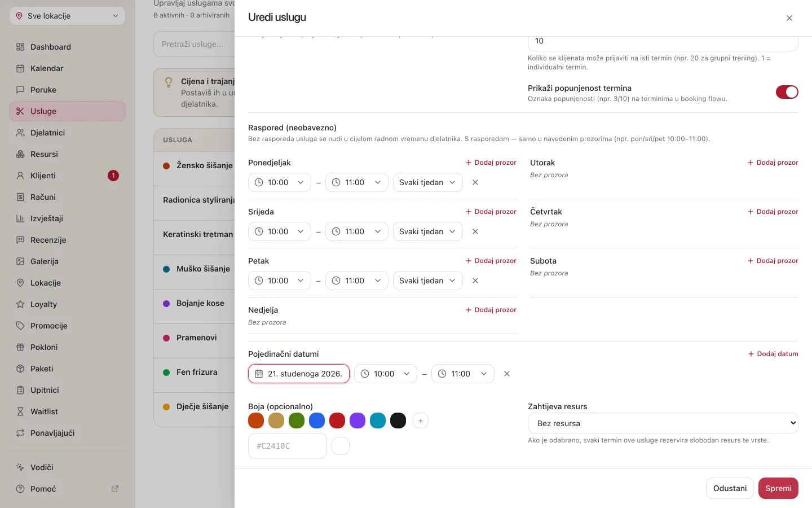Screen dimensions: 812x508
Task: Add a time window for Utorak
Action: 773,163
